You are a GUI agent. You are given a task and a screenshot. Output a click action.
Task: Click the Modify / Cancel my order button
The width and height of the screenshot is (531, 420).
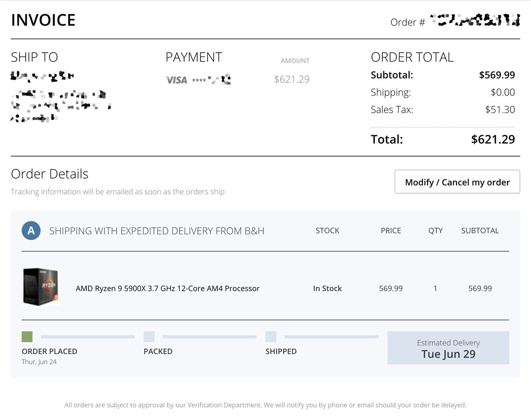point(457,182)
